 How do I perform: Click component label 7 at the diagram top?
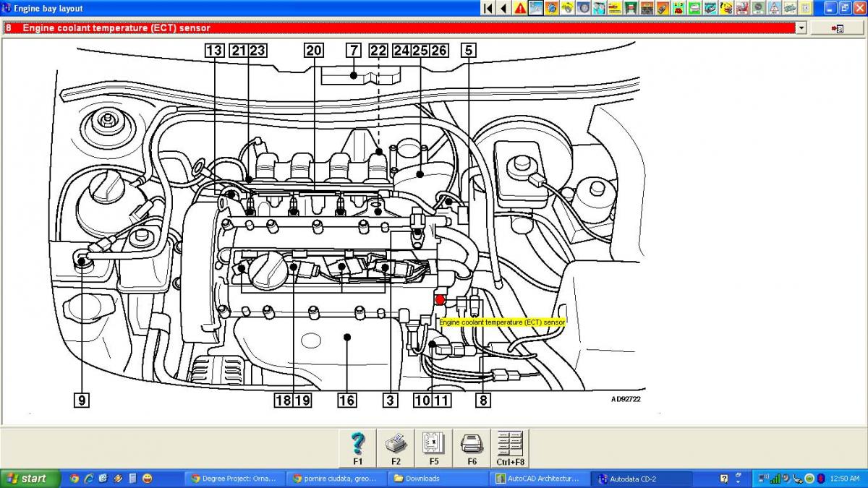(354, 51)
